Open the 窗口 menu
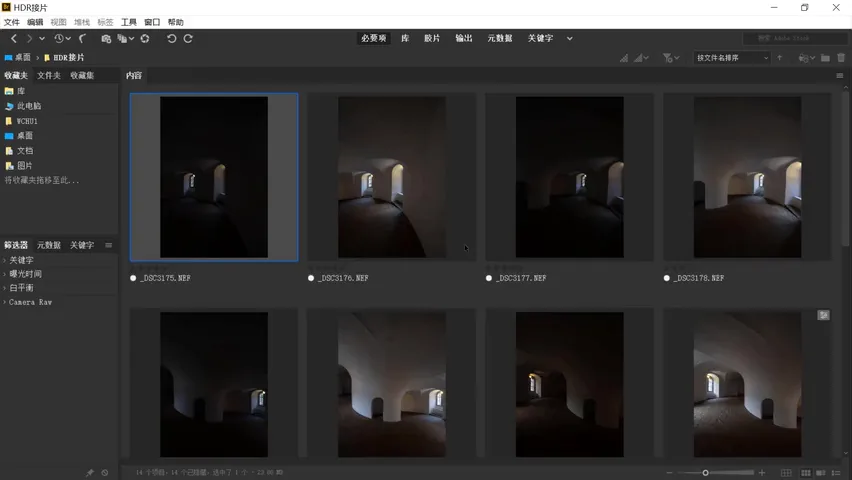Image resolution: width=852 pixels, height=480 pixels. point(152,22)
